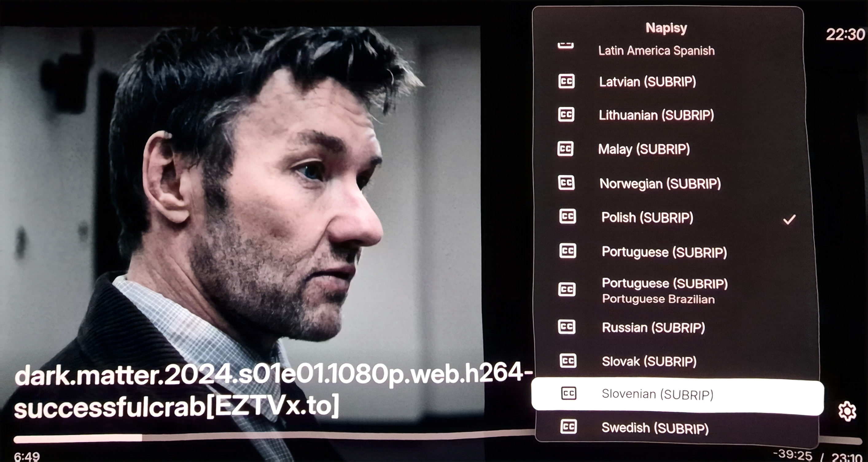Click the CC icon beside Malay
868x462 pixels.
pos(566,149)
